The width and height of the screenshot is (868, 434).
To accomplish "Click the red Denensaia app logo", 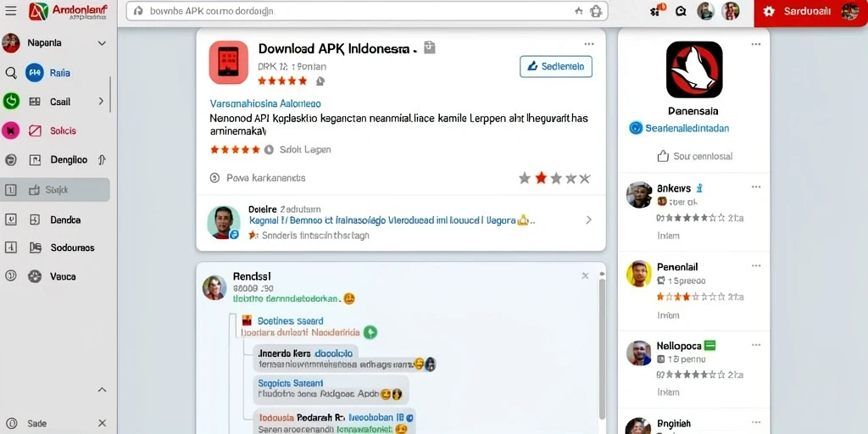I will click(694, 70).
